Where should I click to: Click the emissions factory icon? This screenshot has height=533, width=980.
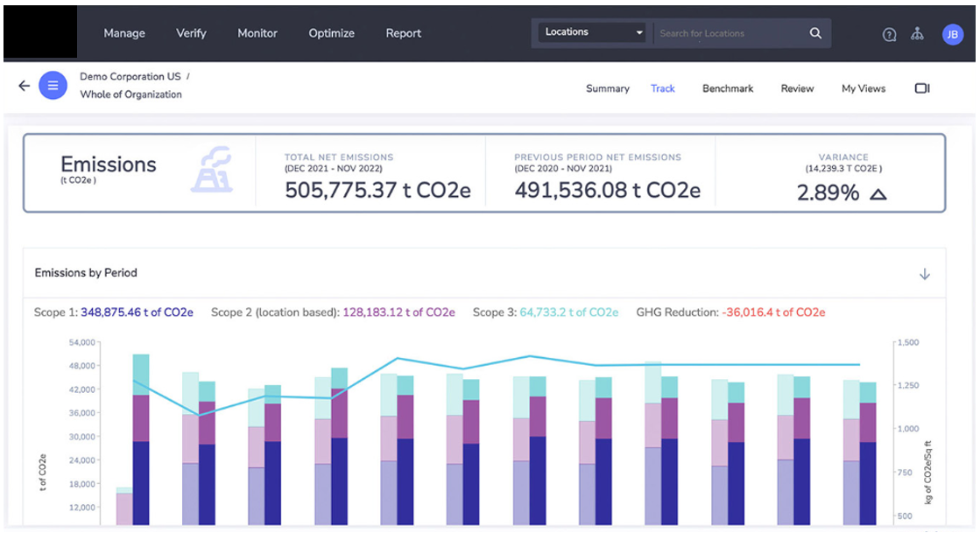pos(211,170)
